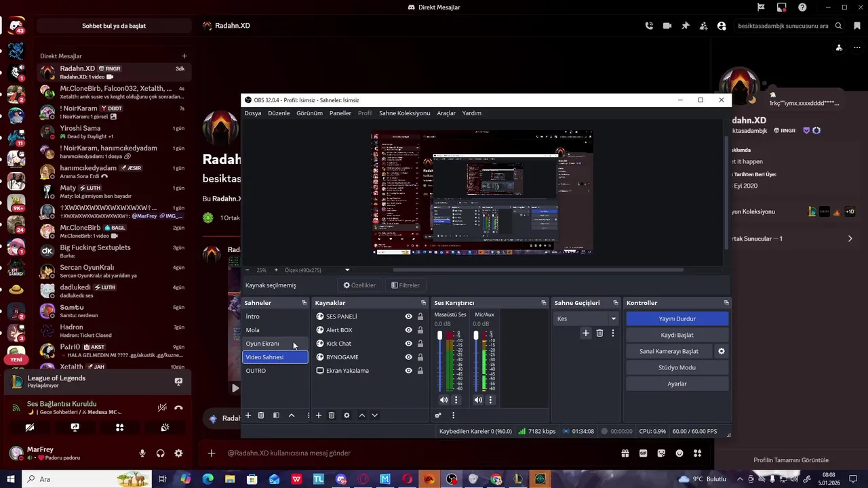Open the Araçlar menu
This screenshot has height=488, width=868.
[x=446, y=113]
